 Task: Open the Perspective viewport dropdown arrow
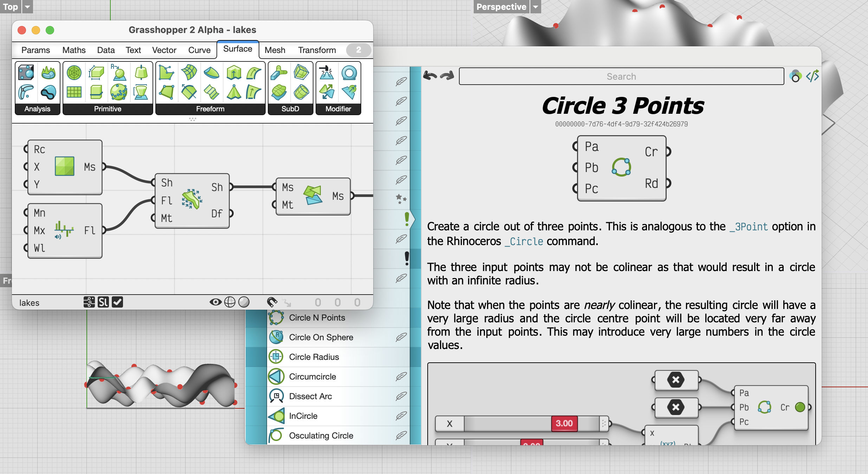(x=535, y=7)
